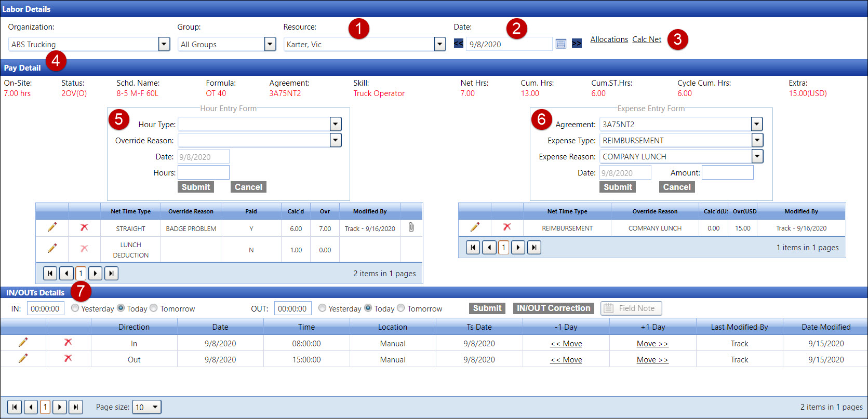Edit the In punch row

pos(23,343)
